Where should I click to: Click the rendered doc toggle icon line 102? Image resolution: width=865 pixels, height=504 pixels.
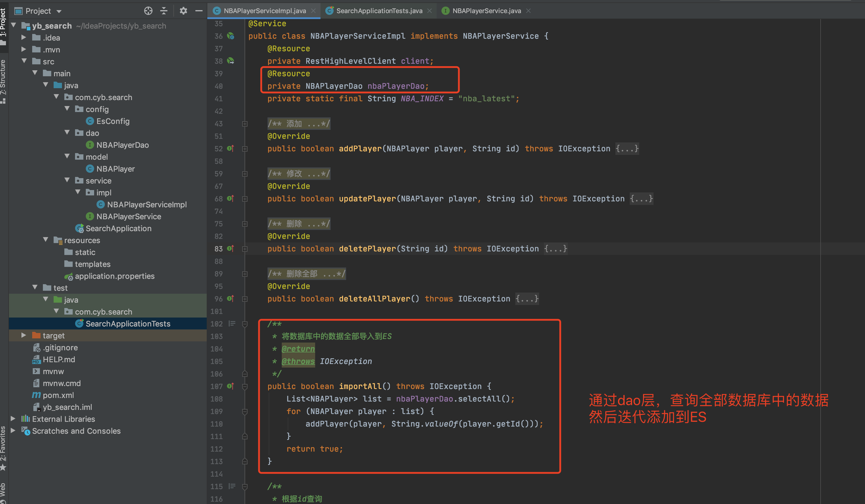232,324
